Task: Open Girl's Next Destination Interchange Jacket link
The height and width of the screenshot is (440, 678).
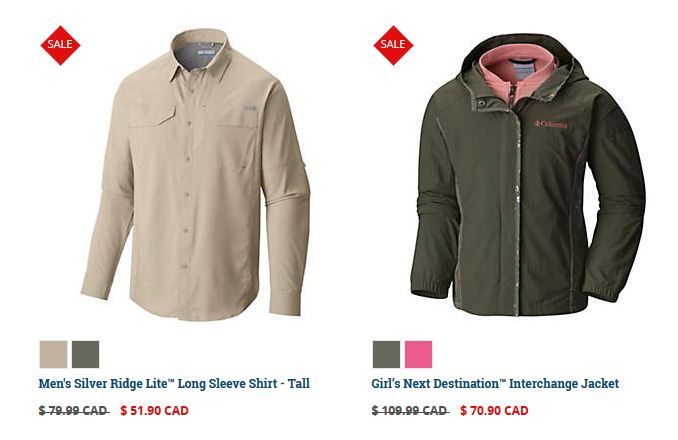Action: (x=495, y=383)
